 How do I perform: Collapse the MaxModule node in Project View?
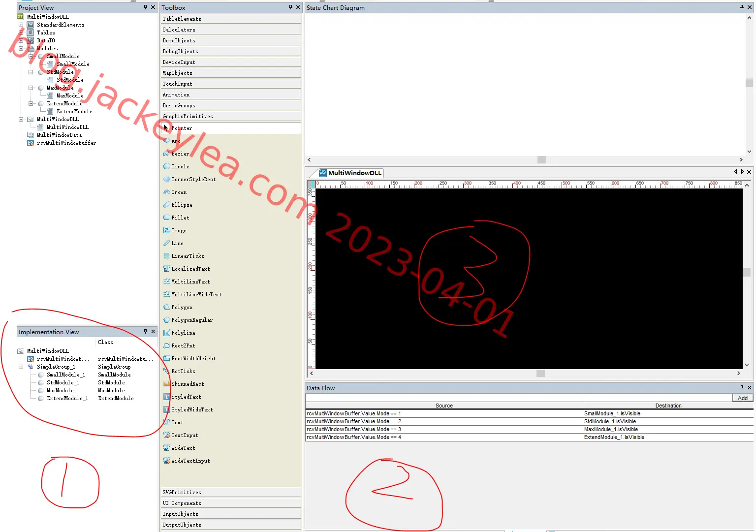pyautogui.click(x=31, y=88)
